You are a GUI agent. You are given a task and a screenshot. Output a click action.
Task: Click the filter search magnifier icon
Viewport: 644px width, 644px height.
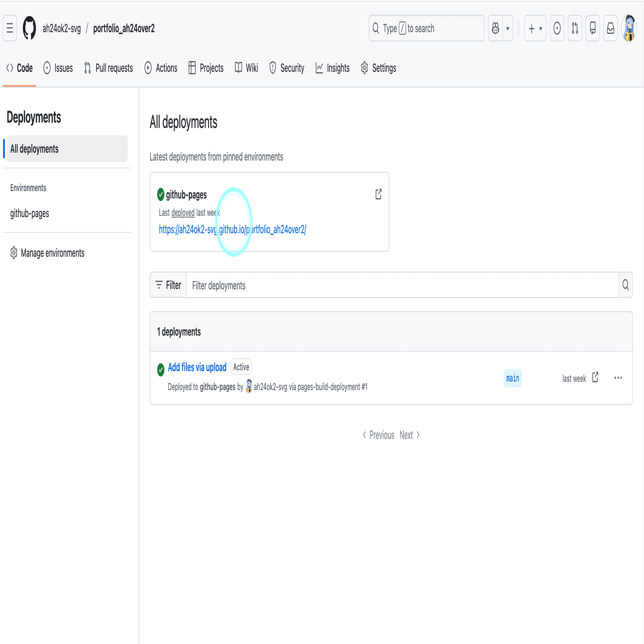coord(625,285)
